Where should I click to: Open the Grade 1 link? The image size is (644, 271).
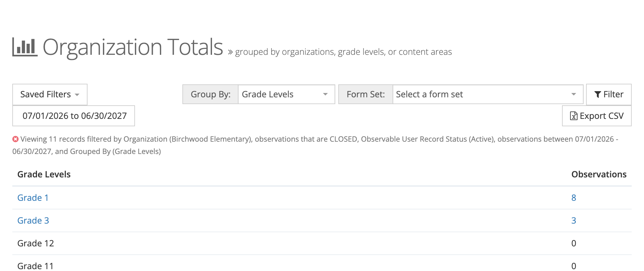[x=33, y=198]
